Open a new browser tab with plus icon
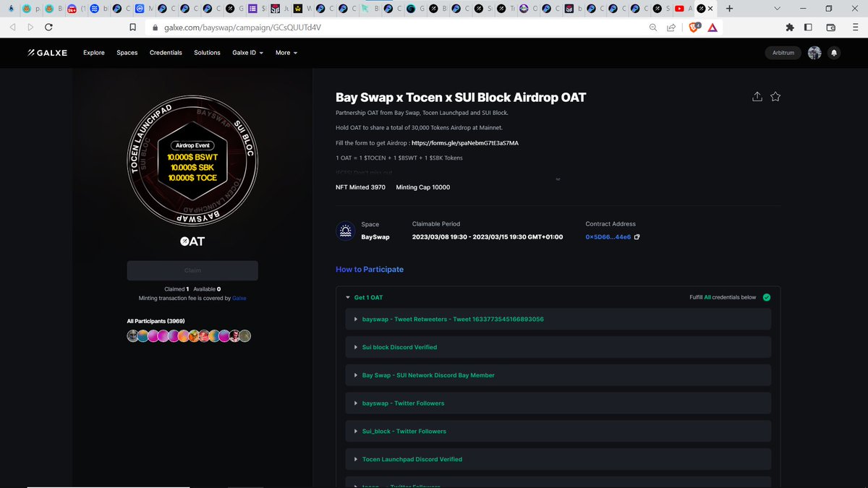This screenshot has width=868, height=488. pyautogui.click(x=729, y=9)
